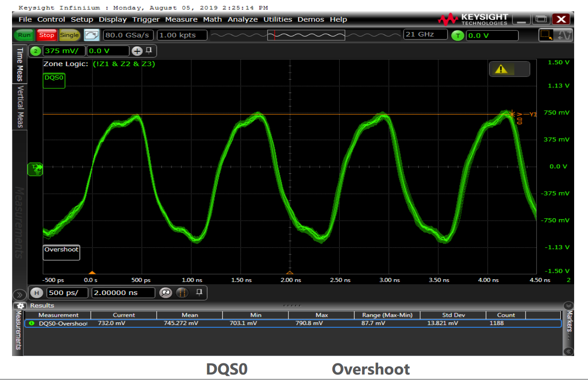
Task: Open the 80.0 GSa/s sample rate field
Action: [128, 35]
